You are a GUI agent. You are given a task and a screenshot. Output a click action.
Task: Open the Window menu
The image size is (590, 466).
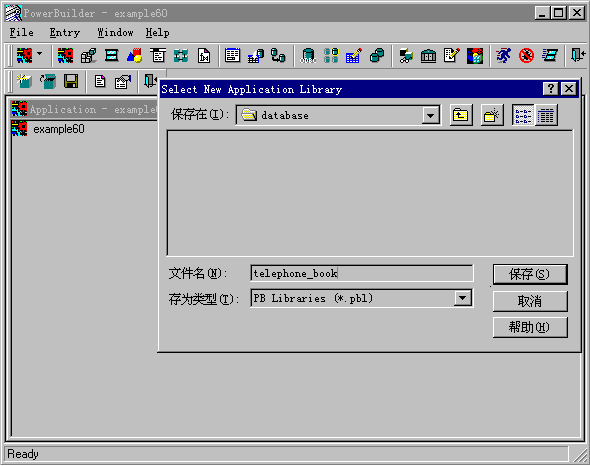click(115, 33)
